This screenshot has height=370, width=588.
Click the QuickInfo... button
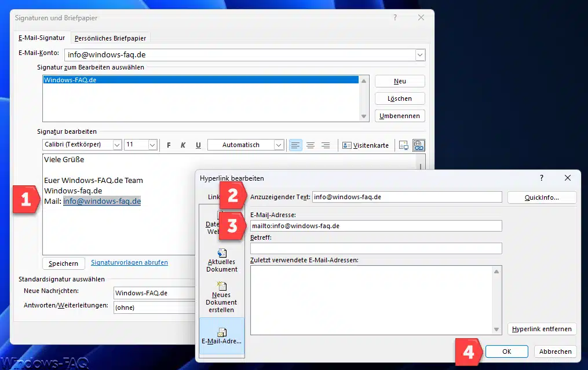pyautogui.click(x=542, y=197)
